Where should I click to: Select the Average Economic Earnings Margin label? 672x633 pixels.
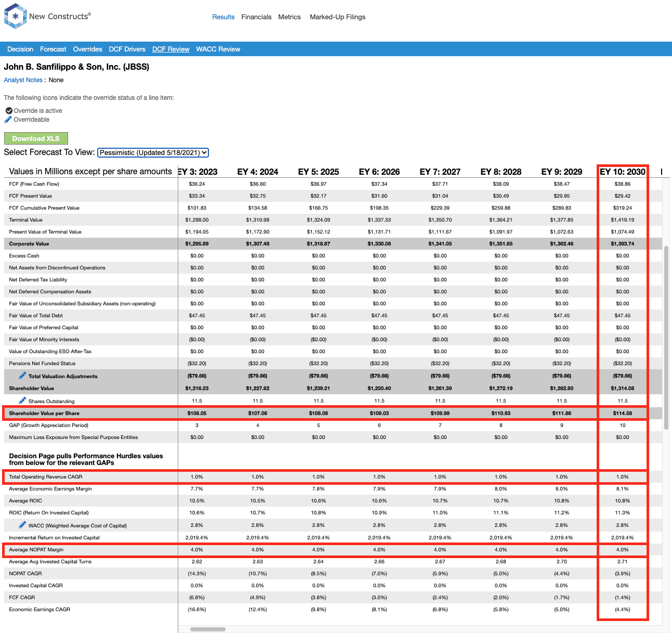click(50, 489)
